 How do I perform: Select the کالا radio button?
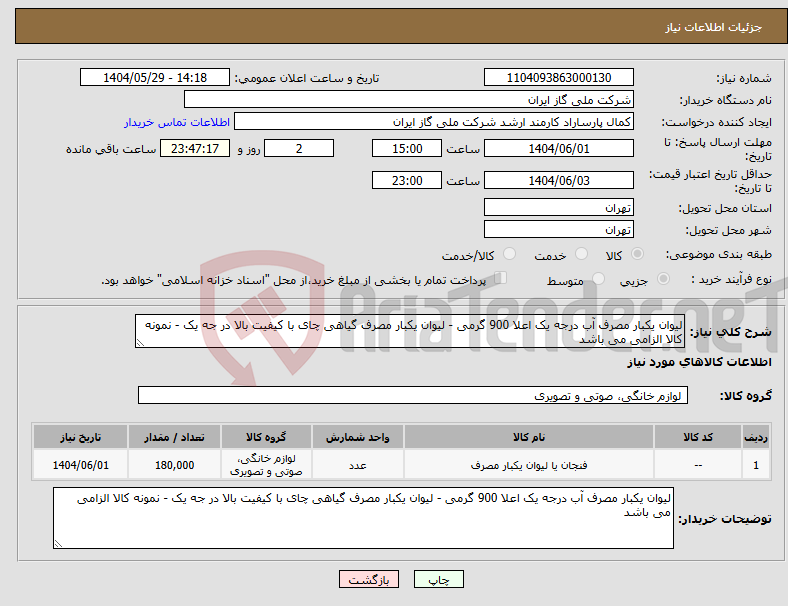click(x=637, y=254)
